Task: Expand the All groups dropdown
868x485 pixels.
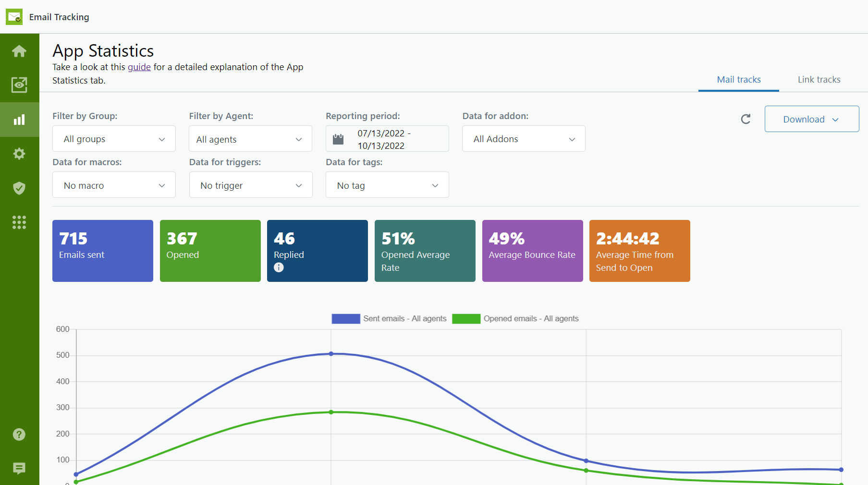Action: (x=114, y=139)
